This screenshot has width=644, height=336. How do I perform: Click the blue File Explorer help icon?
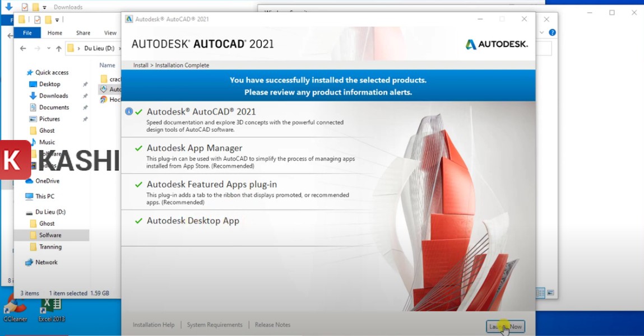(552, 32)
